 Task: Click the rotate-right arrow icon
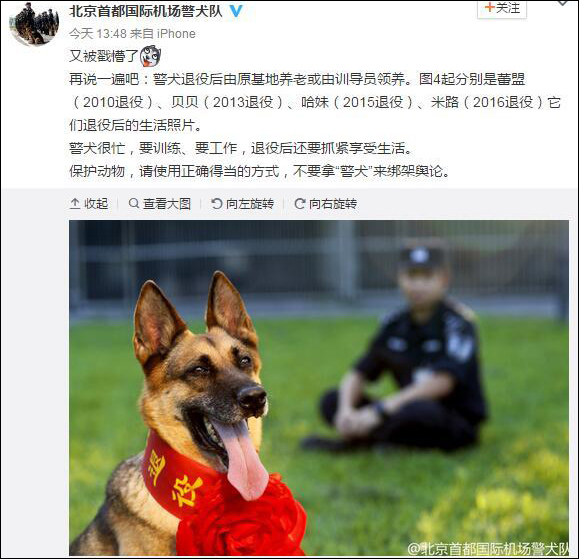pyautogui.click(x=299, y=203)
